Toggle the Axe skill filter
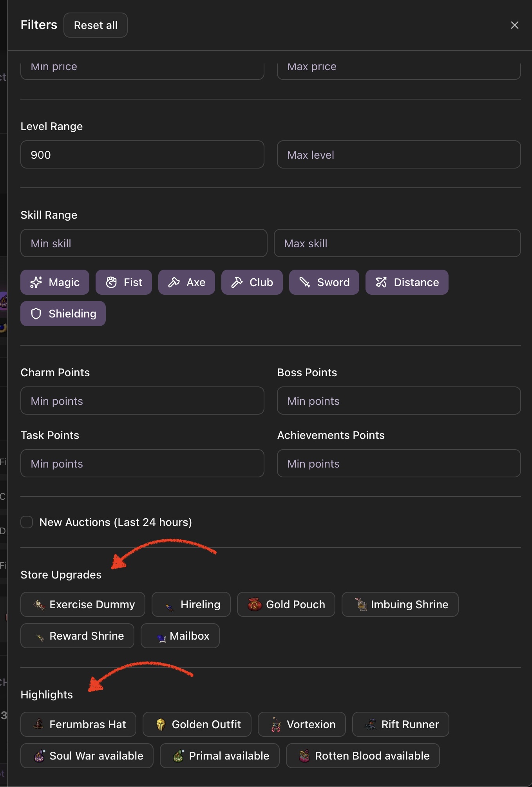 pyautogui.click(x=186, y=282)
